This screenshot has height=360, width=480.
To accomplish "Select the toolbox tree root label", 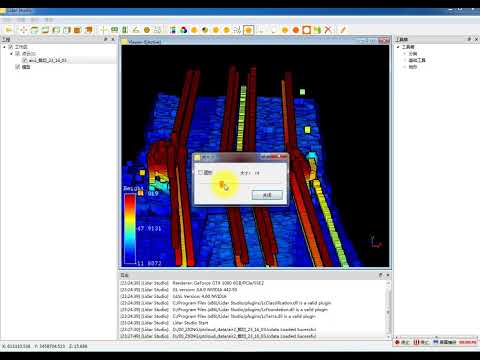I will 408,47.
